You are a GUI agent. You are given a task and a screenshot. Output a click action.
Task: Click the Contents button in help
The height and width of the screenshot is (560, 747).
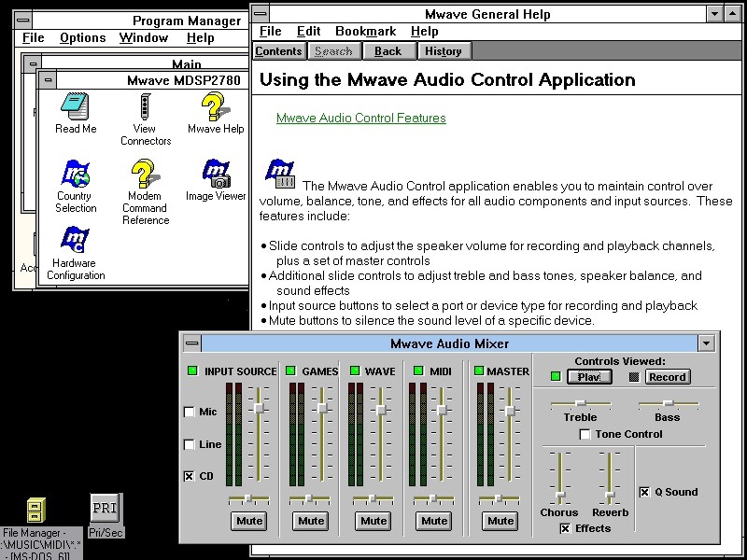[278, 51]
